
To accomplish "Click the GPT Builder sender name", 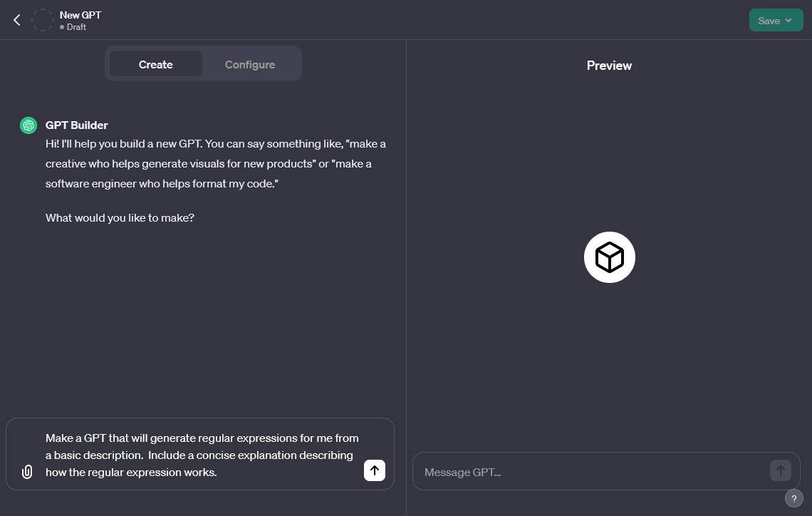I will tap(77, 125).
